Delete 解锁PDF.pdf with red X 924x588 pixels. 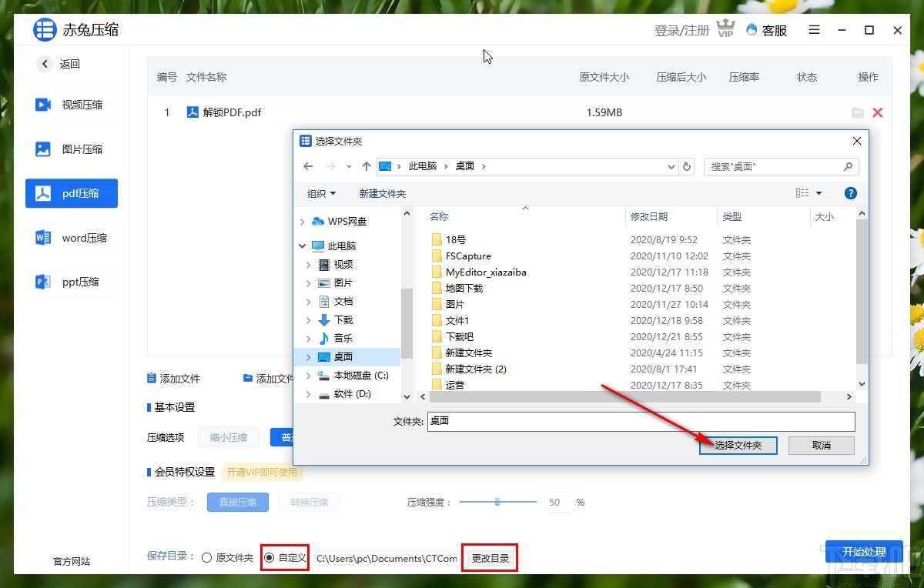[x=877, y=112]
